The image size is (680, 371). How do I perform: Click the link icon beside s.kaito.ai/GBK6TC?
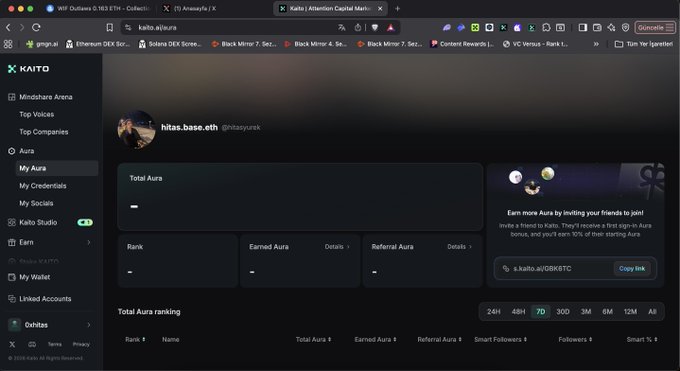(x=506, y=269)
